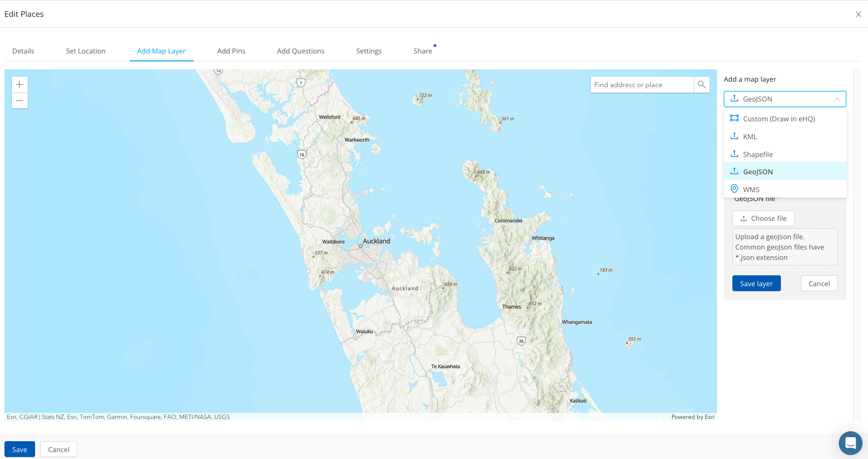Open the Add Map Layer tab
Image resolution: width=868 pixels, height=459 pixels.
[x=161, y=51]
